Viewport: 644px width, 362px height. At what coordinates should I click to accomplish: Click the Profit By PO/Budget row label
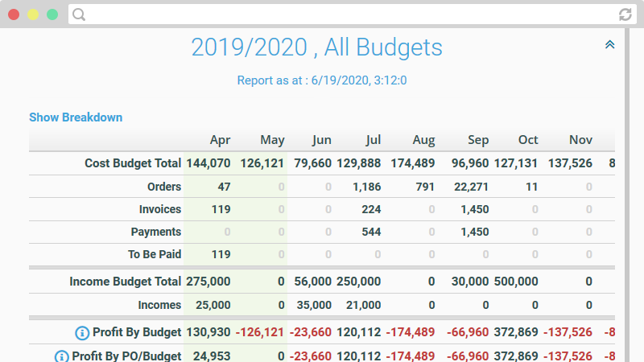click(126, 356)
